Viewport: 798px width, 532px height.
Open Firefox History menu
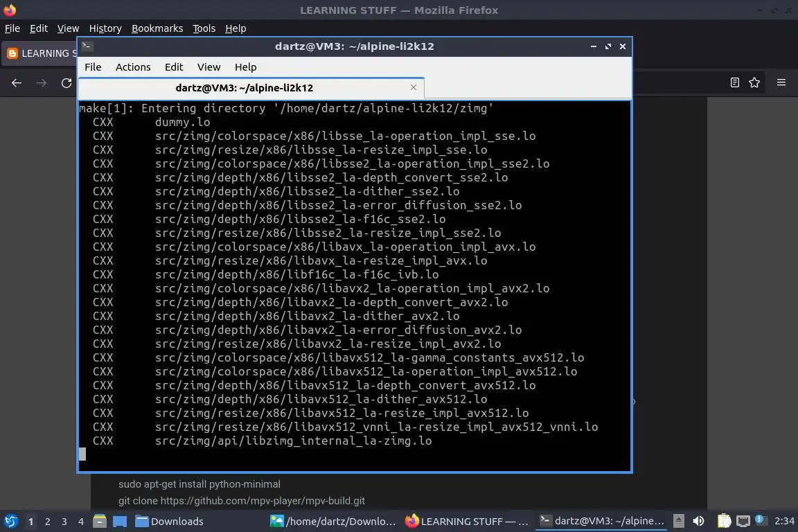(x=105, y=28)
